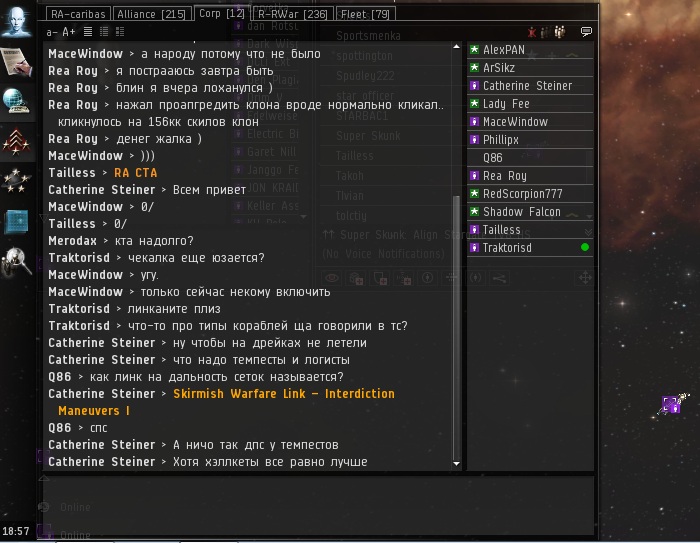Image resolution: width=700 pixels, height=543 pixels.
Task: Open the character portrait sheet
Action: (x=17, y=21)
